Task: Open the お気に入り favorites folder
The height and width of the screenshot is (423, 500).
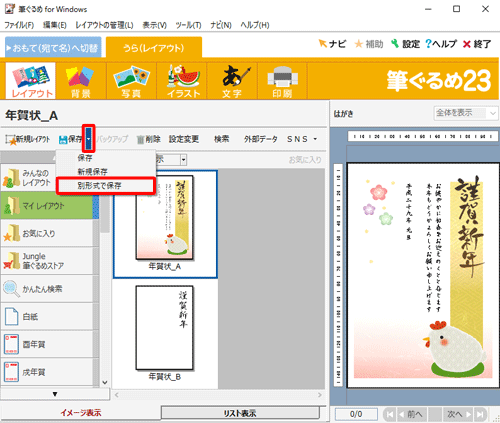Action: tap(47, 233)
